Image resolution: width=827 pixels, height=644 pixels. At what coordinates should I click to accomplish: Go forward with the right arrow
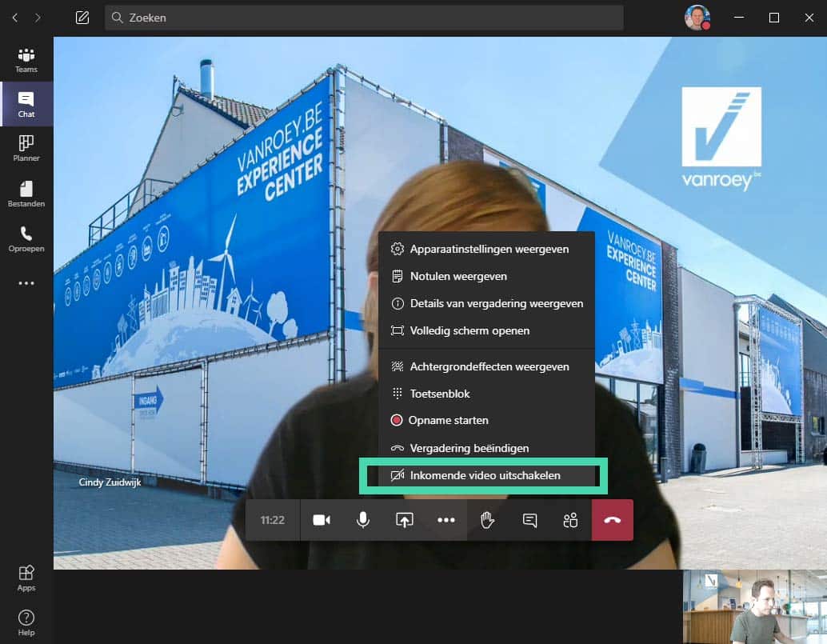coord(38,18)
